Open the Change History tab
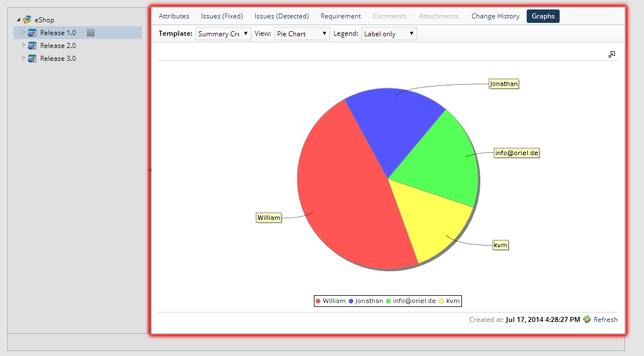 click(495, 16)
